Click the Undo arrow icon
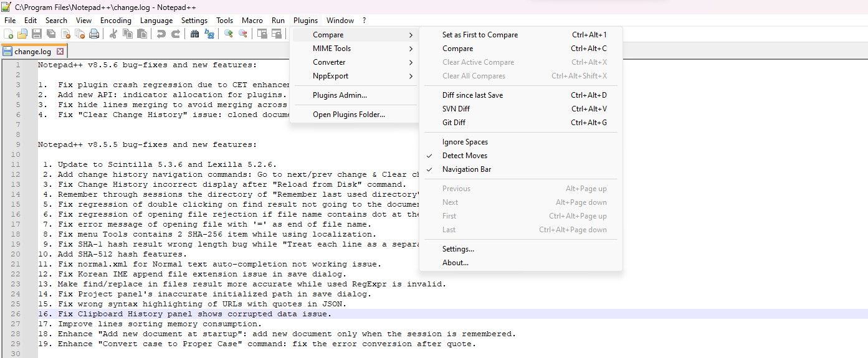This screenshot has height=358, width=868. click(161, 34)
